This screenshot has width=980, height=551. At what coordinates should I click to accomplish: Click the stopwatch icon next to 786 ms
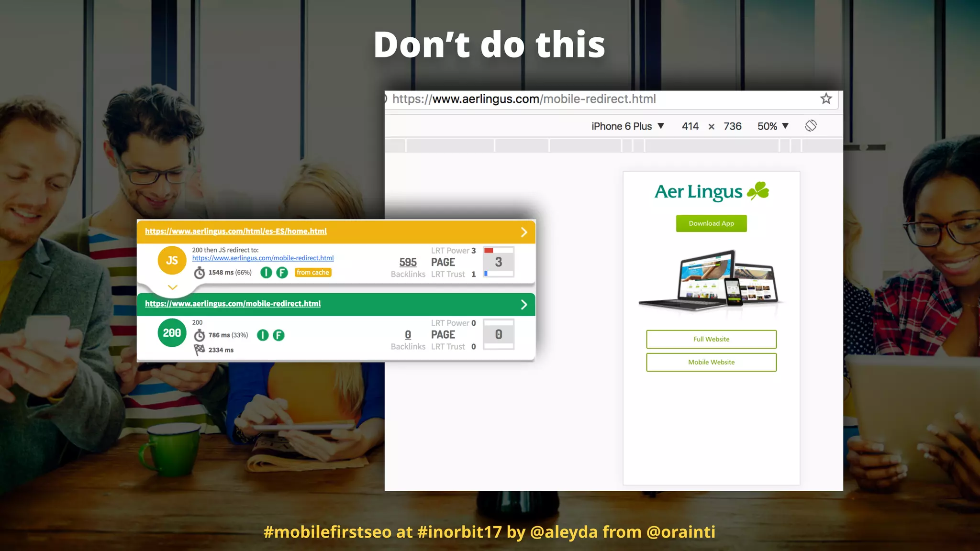pyautogui.click(x=199, y=335)
